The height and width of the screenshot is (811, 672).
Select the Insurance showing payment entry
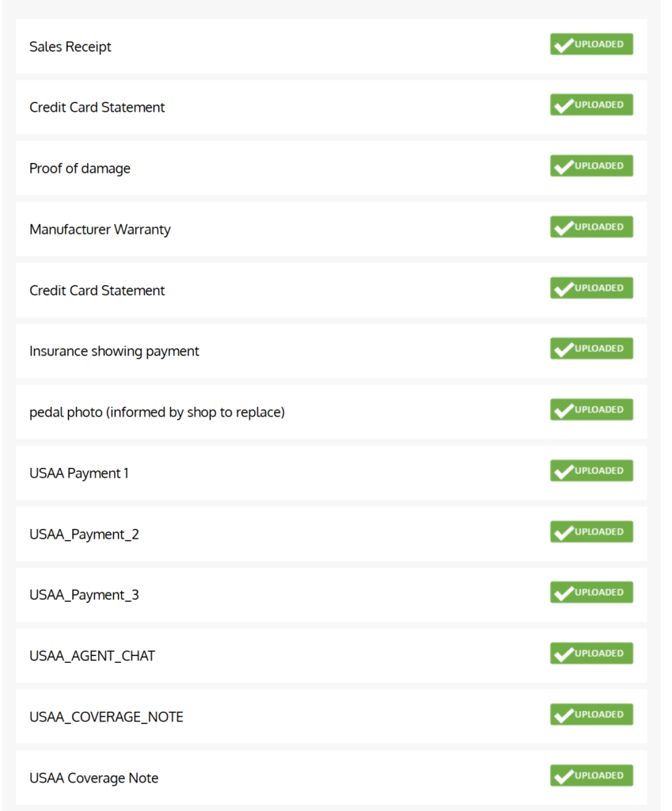click(x=114, y=351)
